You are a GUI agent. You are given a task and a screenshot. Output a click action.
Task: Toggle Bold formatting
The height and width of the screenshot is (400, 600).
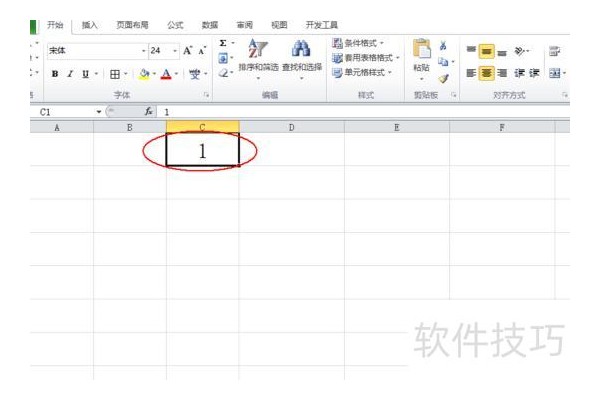coord(55,74)
